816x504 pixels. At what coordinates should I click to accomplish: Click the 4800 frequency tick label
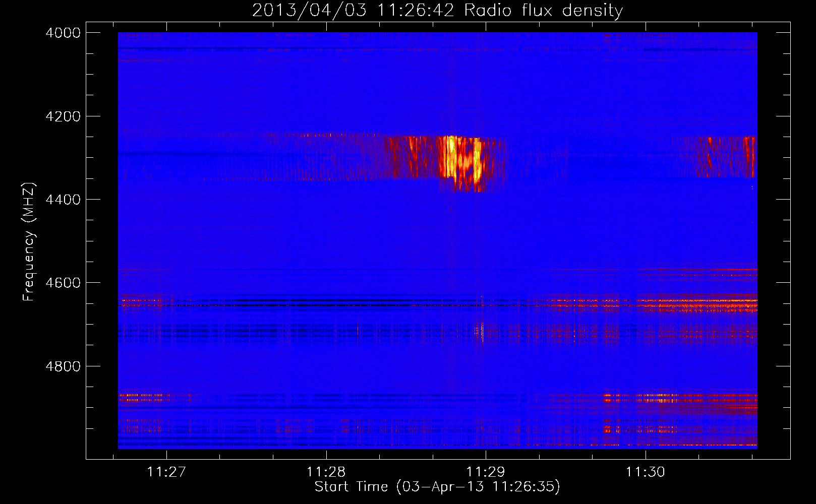click(63, 366)
